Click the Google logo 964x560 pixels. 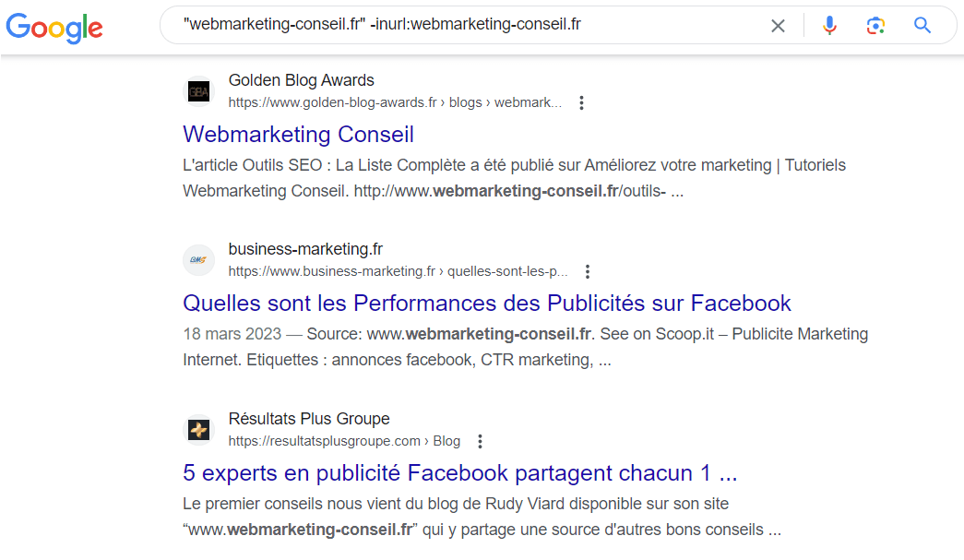pyautogui.click(x=54, y=27)
